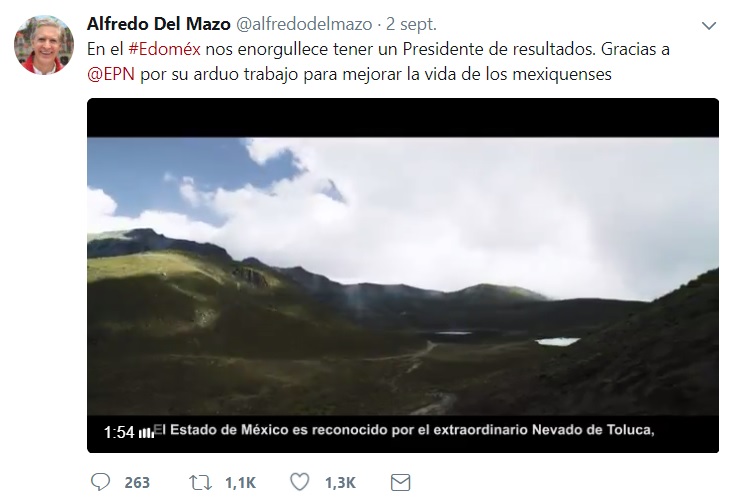The height and width of the screenshot is (497, 729).
Task: Play the Nevado de Toluca video
Action: point(403,276)
